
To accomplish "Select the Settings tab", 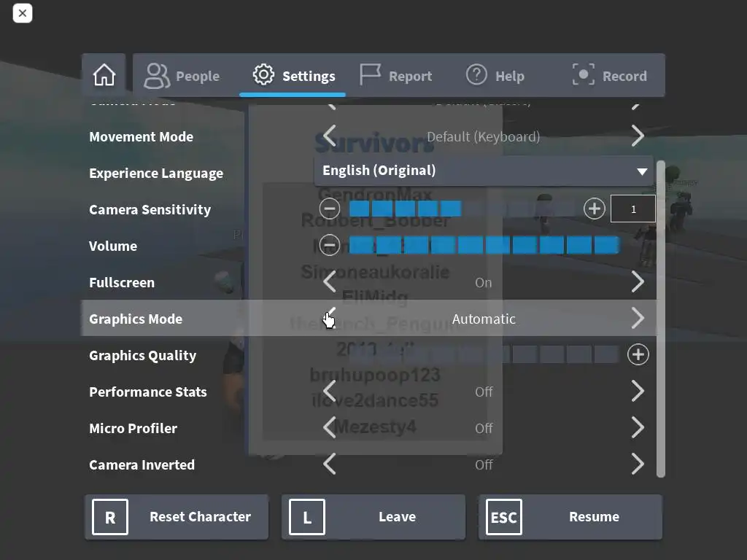I will (x=293, y=76).
